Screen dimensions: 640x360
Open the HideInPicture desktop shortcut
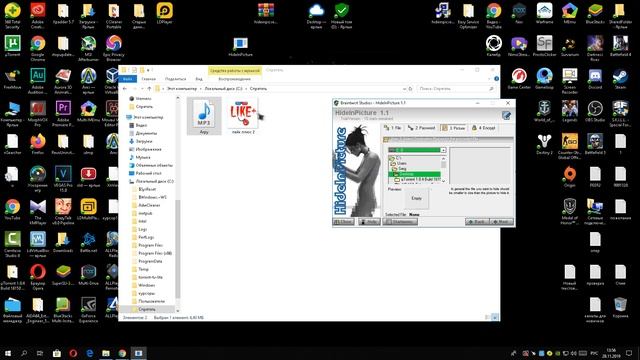[240, 46]
